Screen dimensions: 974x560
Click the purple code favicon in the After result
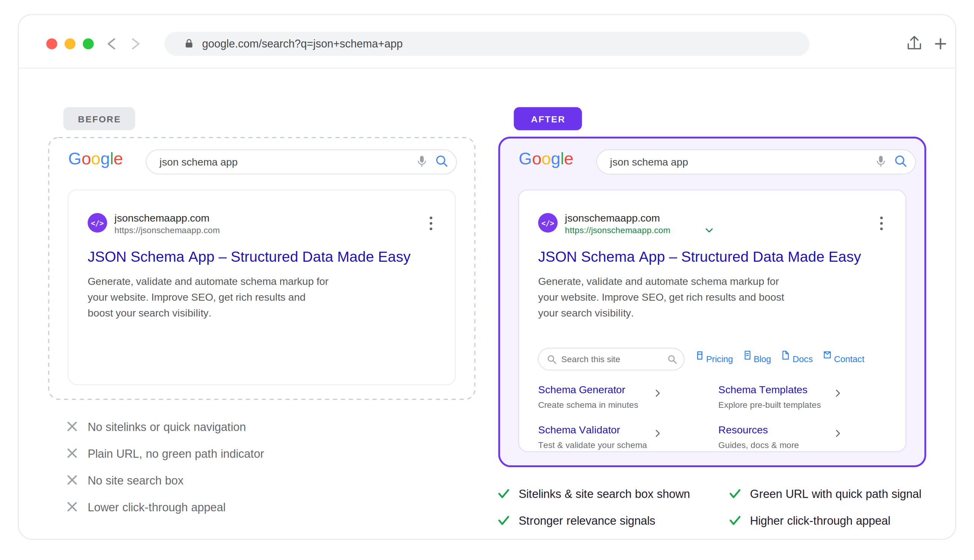tap(547, 223)
